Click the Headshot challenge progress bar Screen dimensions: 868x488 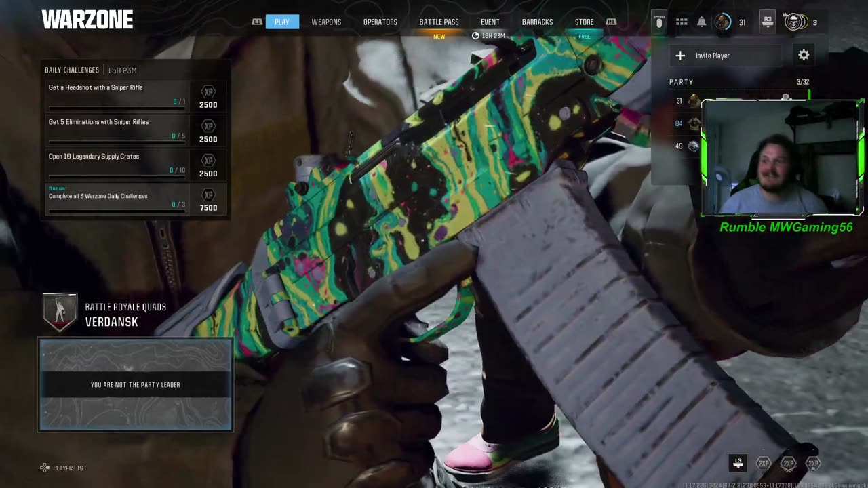[x=117, y=107]
